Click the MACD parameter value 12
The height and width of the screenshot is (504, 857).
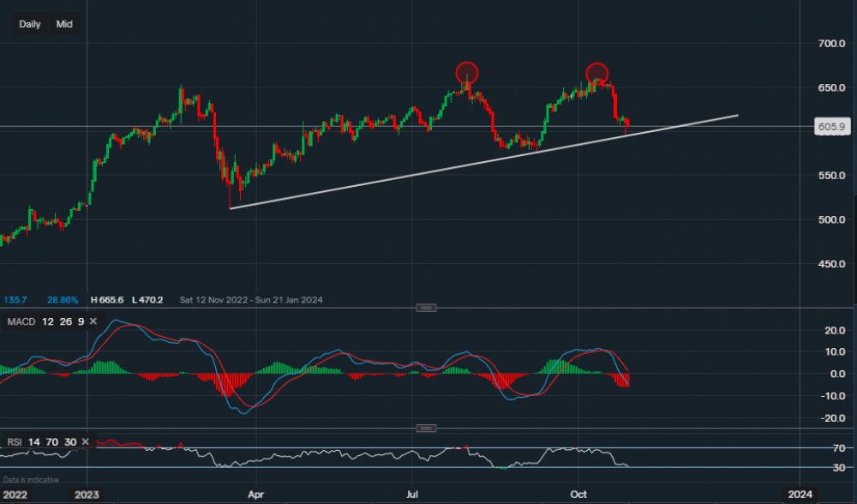(x=47, y=321)
